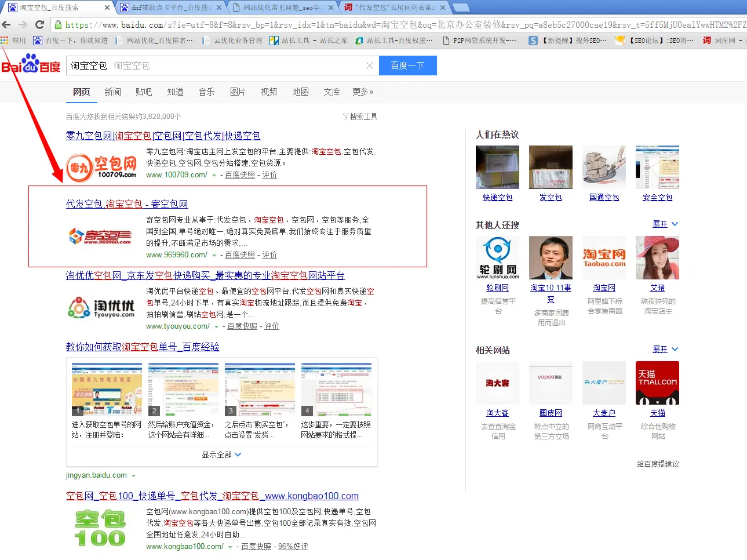
Task: Click the Baidu logo
Action: pos(31,64)
